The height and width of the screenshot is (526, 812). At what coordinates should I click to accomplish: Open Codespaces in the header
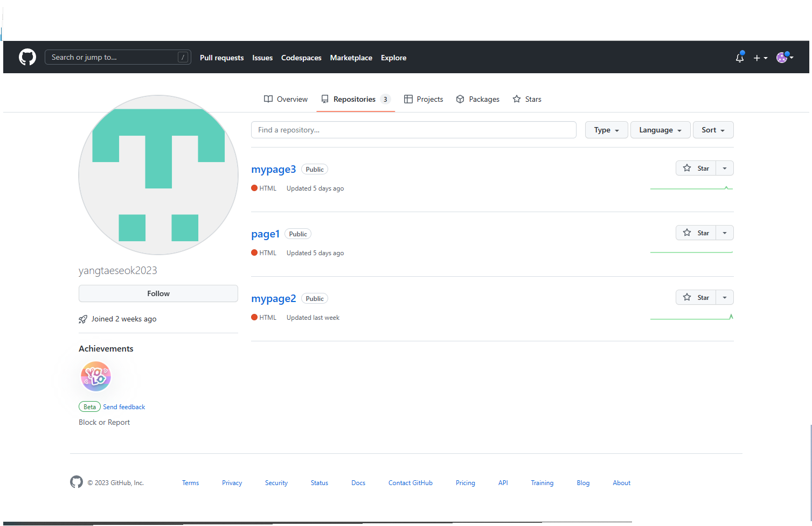pyautogui.click(x=301, y=58)
